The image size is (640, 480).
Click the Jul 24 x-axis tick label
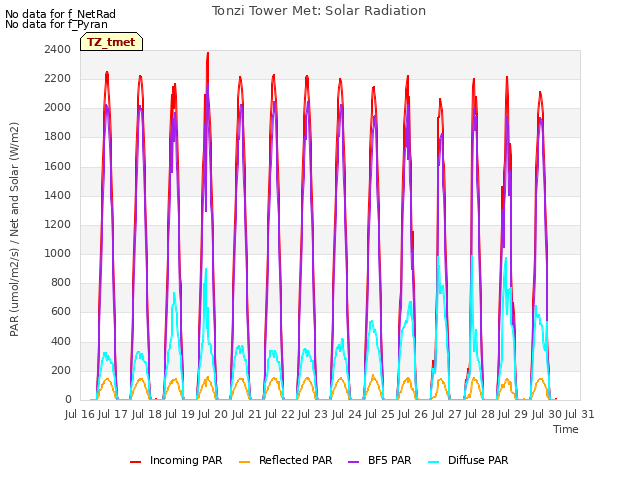point(347,414)
